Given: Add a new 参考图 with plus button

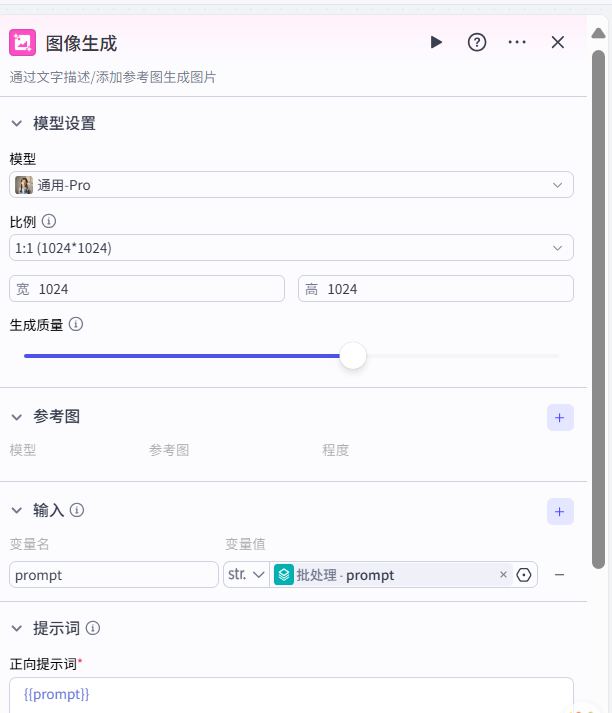Looking at the screenshot, I should coord(559,417).
